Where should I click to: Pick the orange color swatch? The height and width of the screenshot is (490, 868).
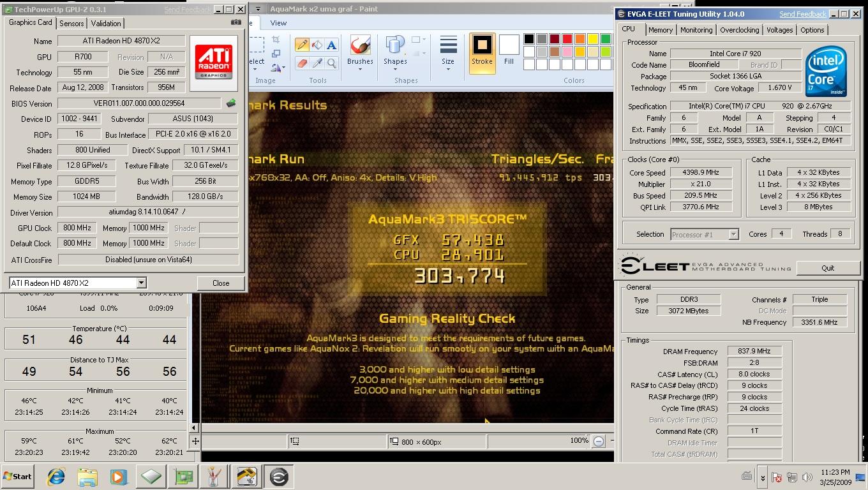pos(580,39)
